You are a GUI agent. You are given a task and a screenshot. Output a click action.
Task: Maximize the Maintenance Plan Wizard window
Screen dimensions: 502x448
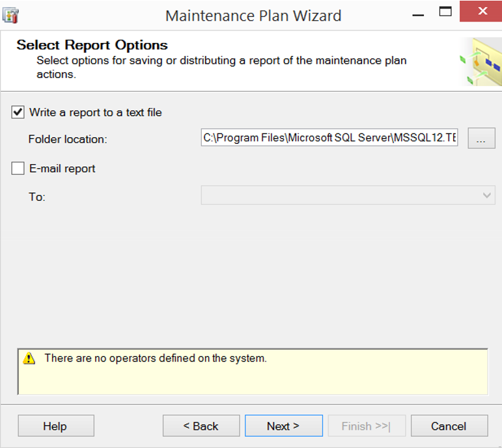tap(445, 12)
